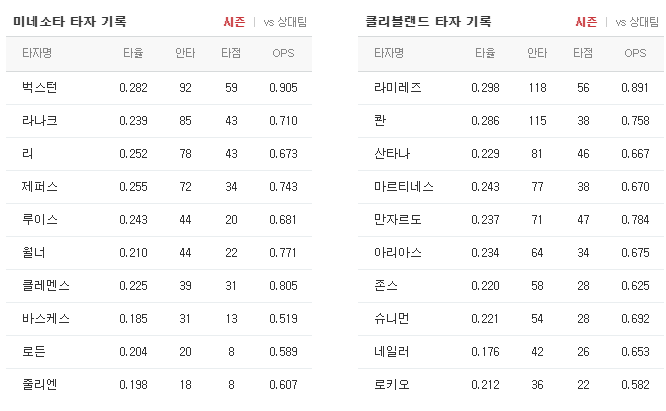Screen dimensions: 666x411
Task: Open batter 클레멘스 entry
Action: click(46, 285)
